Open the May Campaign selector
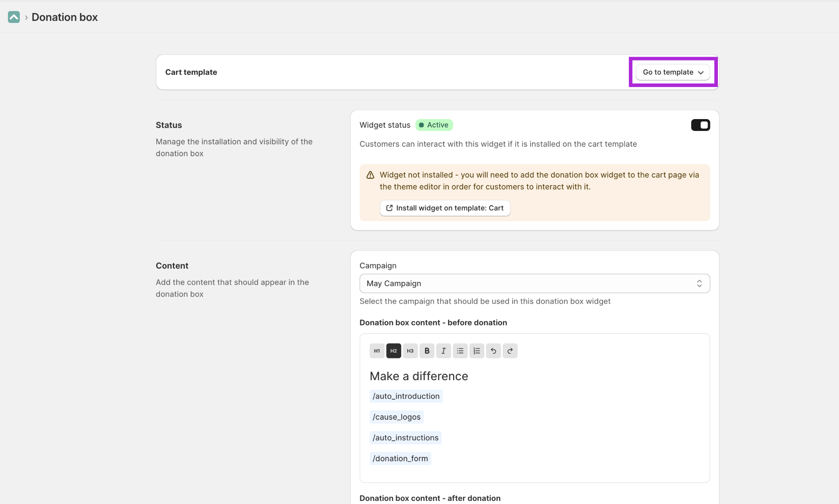 [534, 284]
